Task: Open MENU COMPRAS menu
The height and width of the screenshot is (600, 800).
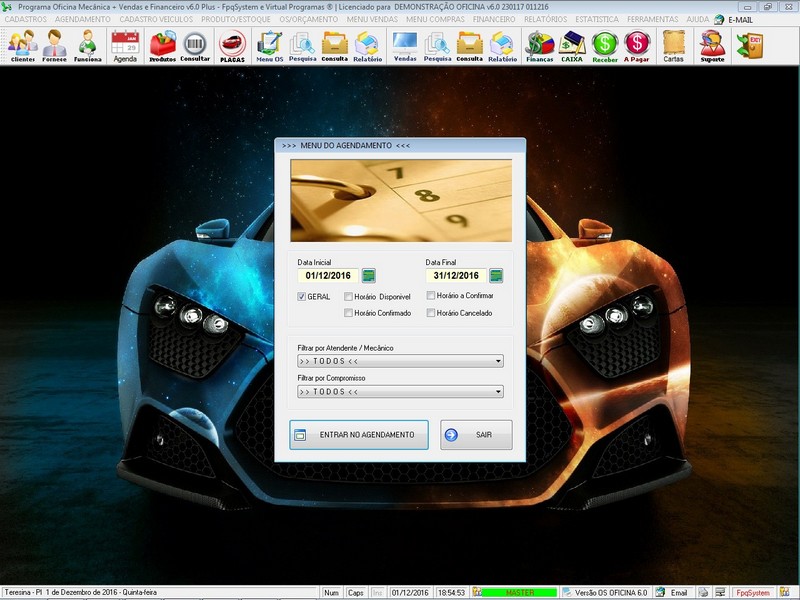Action: pos(435,19)
